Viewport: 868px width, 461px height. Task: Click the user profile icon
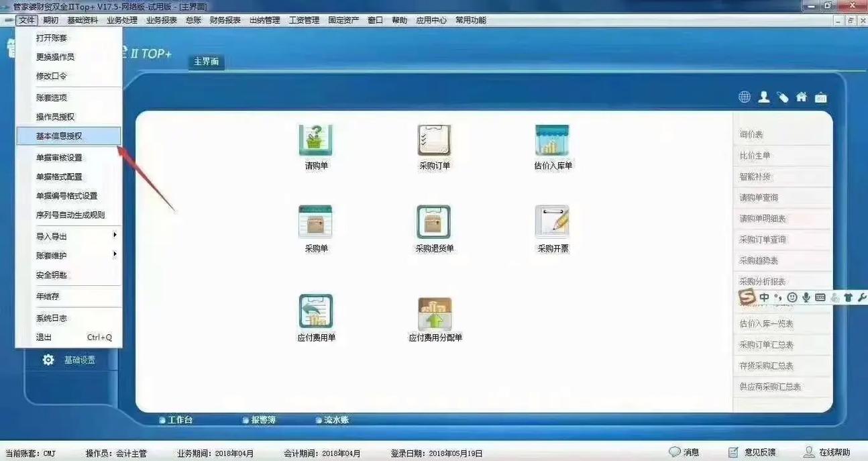(763, 97)
